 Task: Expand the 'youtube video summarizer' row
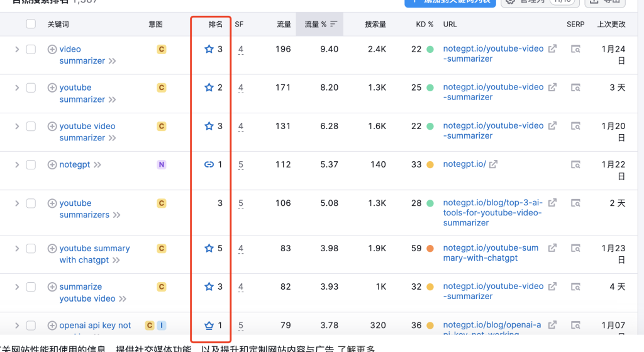click(17, 126)
